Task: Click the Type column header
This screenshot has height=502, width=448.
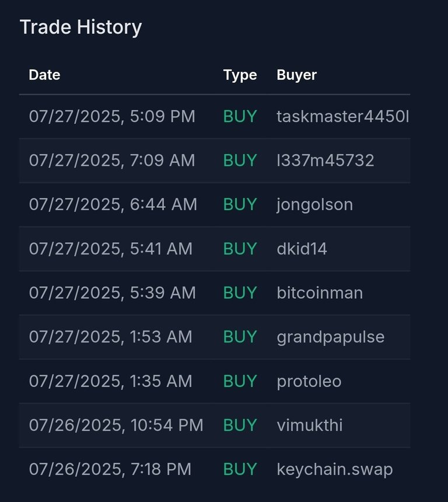Action: tap(240, 75)
